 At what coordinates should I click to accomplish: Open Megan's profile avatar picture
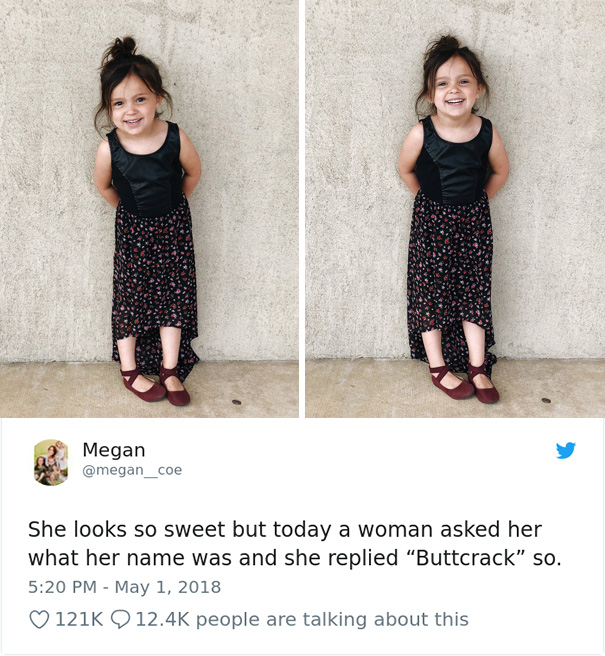pos(51,462)
